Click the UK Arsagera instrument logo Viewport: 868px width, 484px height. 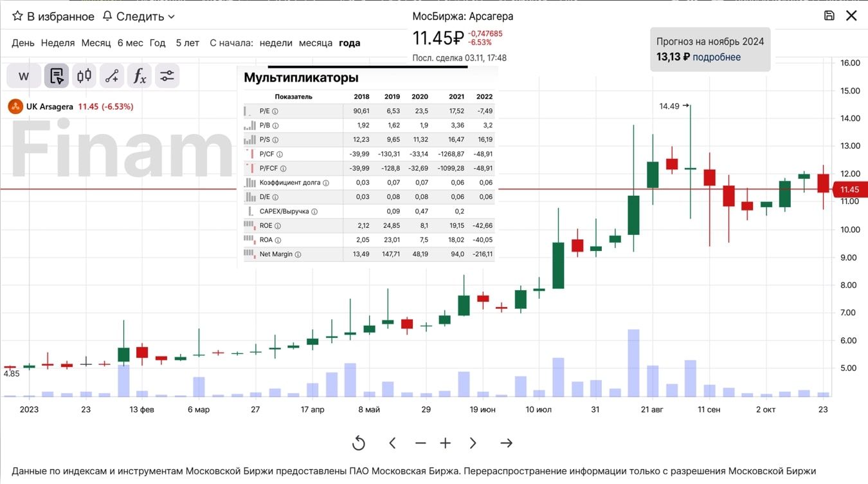click(x=15, y=106)
